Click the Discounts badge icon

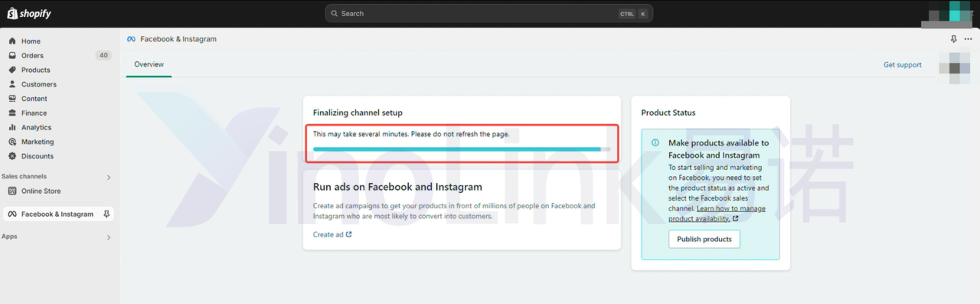[12, 156]
